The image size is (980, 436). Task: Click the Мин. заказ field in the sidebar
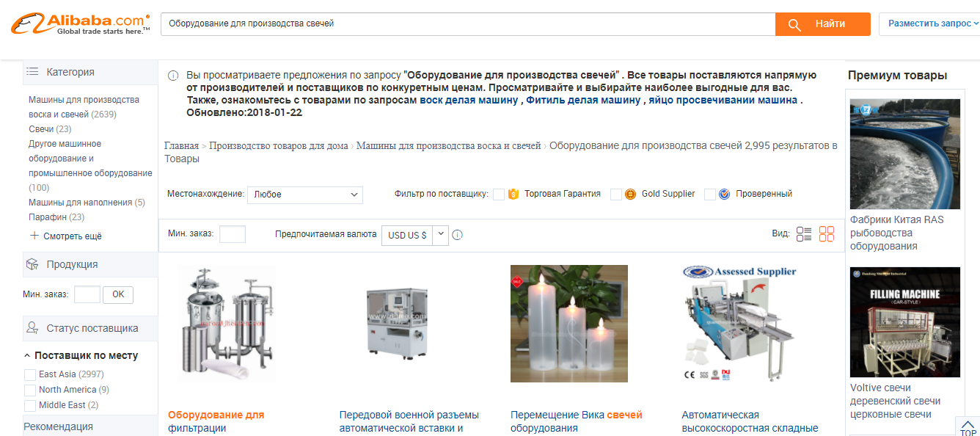point(87,294)
